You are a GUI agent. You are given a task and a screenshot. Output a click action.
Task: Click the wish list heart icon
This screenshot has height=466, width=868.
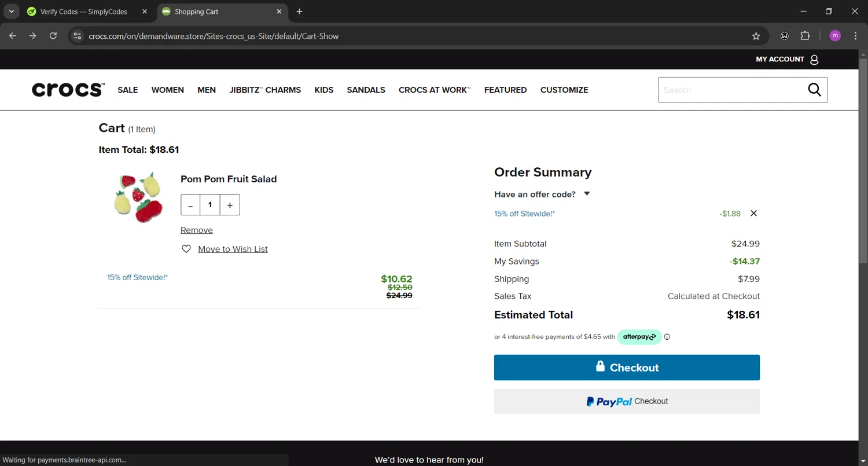coord(186,249)
